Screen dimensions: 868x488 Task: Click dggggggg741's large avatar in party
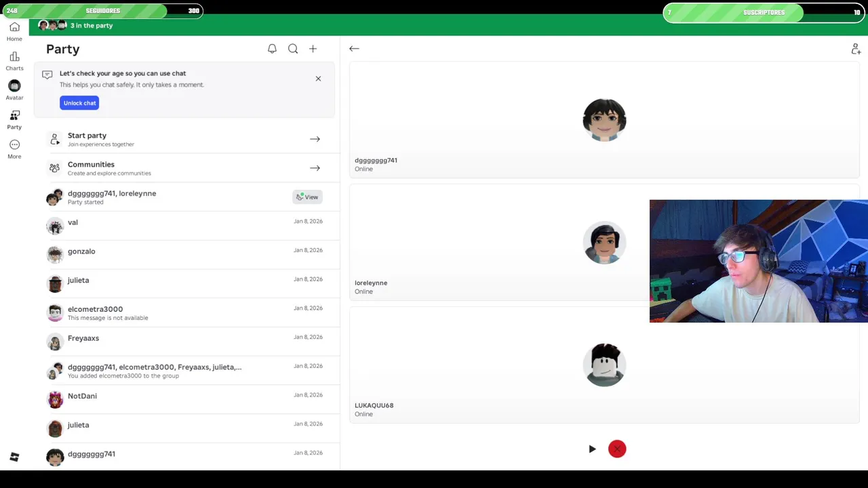click(x=604, y=120)
